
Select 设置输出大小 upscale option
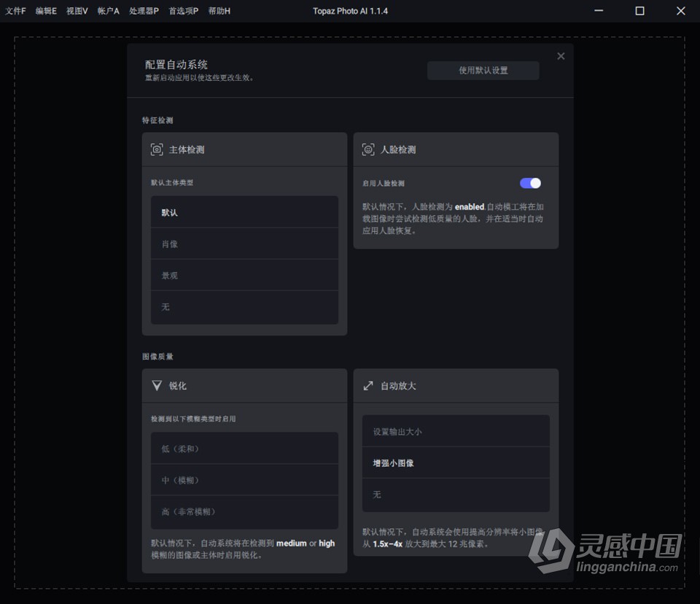[456, 432]
